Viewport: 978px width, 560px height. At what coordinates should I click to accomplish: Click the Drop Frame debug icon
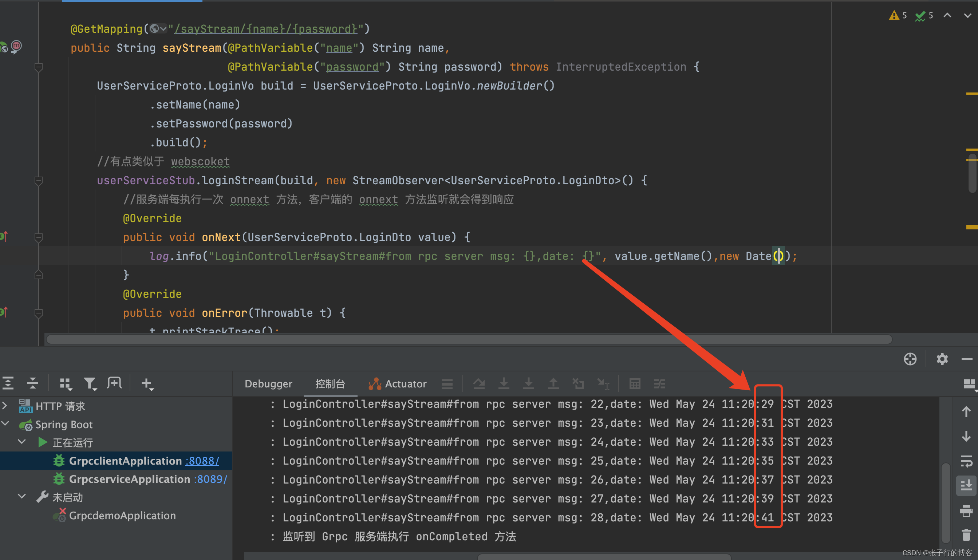pyautogui.click(x=577, y=384)
